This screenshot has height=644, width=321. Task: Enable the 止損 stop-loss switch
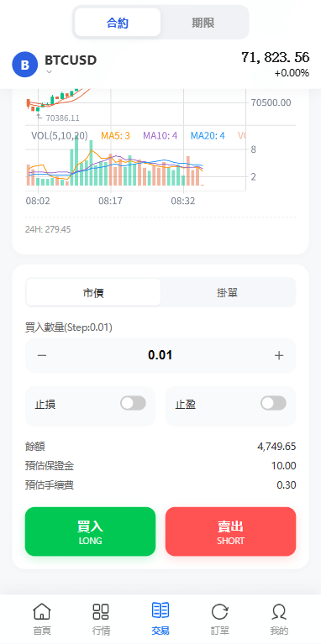[133, 403]
